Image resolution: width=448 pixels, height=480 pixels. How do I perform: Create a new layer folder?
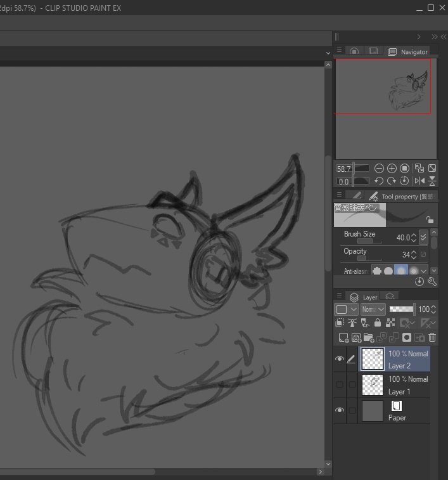369,337
